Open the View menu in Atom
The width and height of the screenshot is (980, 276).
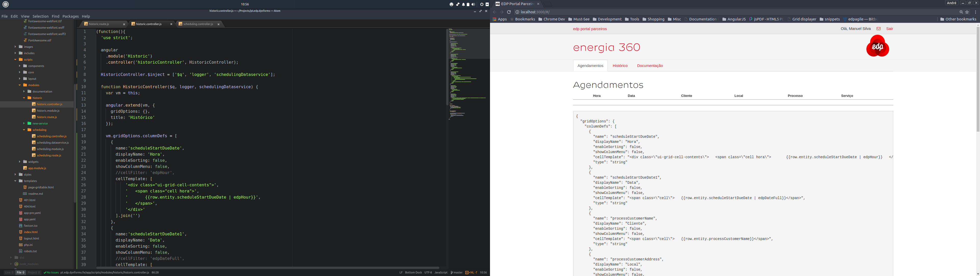(x=25, y=16)
